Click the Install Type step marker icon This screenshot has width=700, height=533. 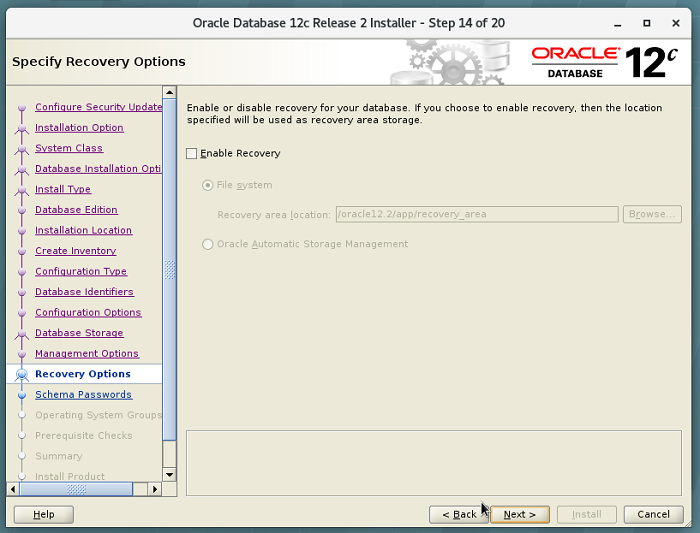tap(22, 190)
